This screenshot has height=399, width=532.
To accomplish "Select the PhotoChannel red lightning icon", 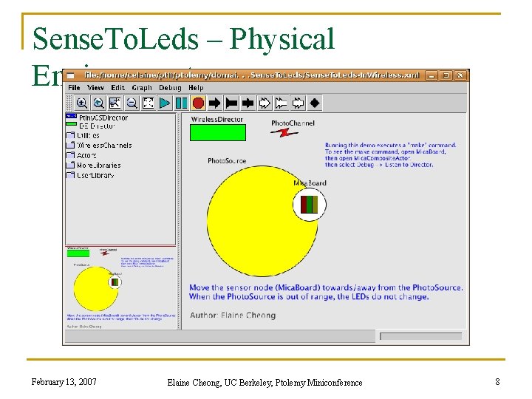I will click(x=284, y=133).
